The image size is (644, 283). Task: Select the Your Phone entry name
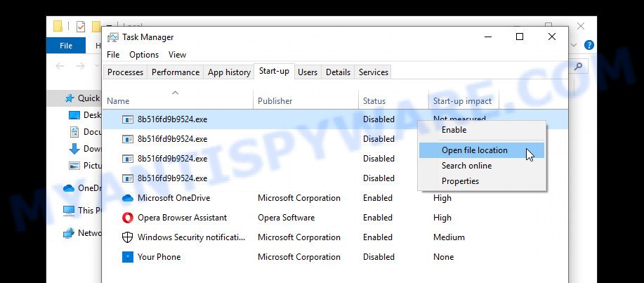(159, 257)
